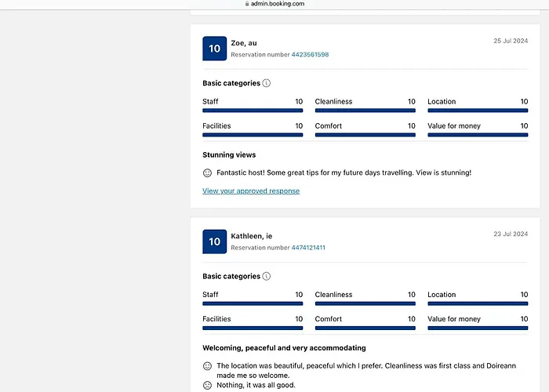Click Kathleen's Value for money rating bar
This screenshot has width=549, height=392.
pos(478,328)
